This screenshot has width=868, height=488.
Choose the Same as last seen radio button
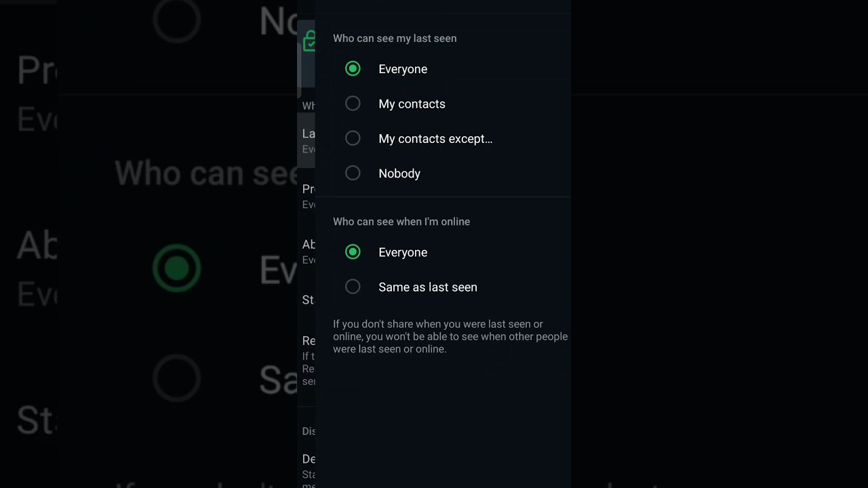click(353, 287)
